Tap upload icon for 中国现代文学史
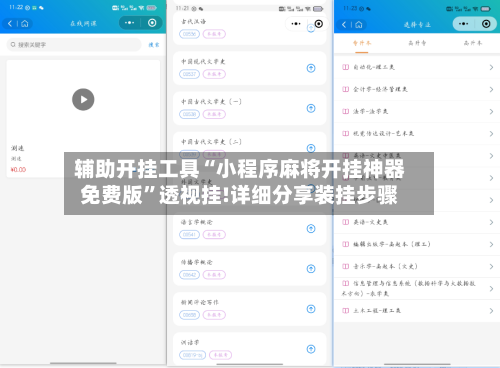This screenshot has width=500, height=368. (x=311, y=68)
